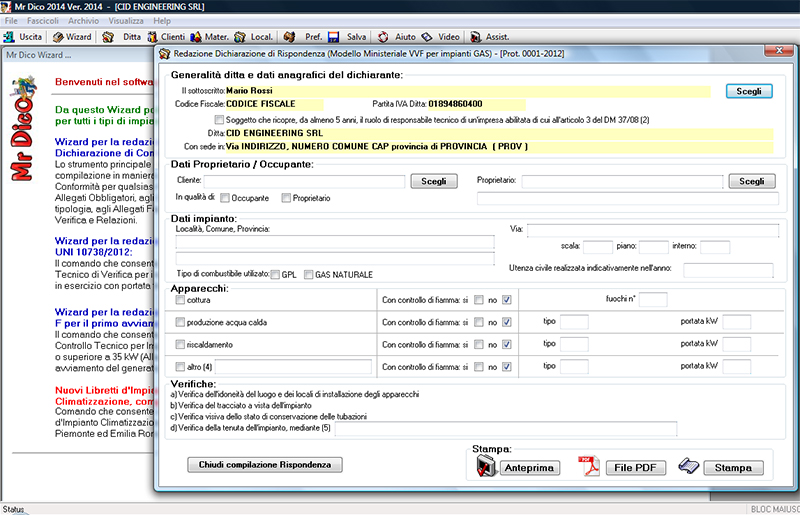Open the Archivio menu
Screen dimensions: 800x515
click(84, 21)
